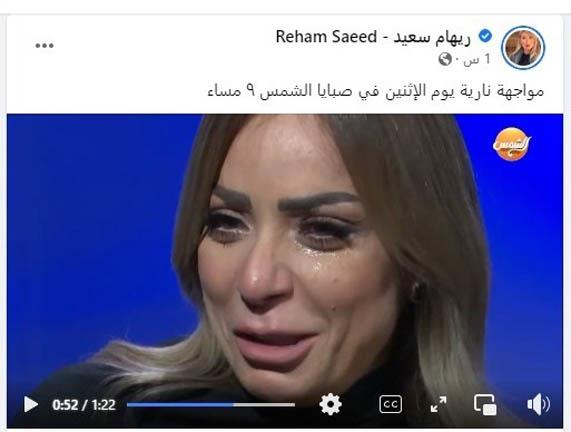Toggle closed captions with CC button

pyautogui.click(x=390, y=404)
